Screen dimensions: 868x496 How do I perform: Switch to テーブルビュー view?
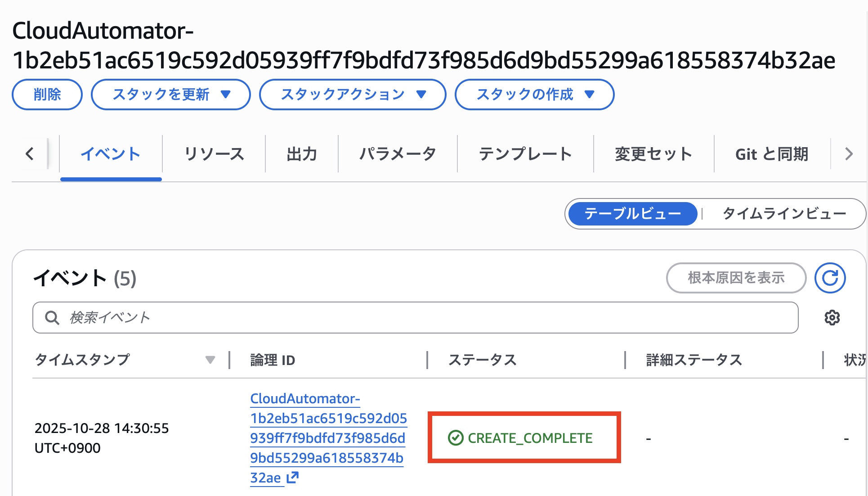tap(633, 214)
